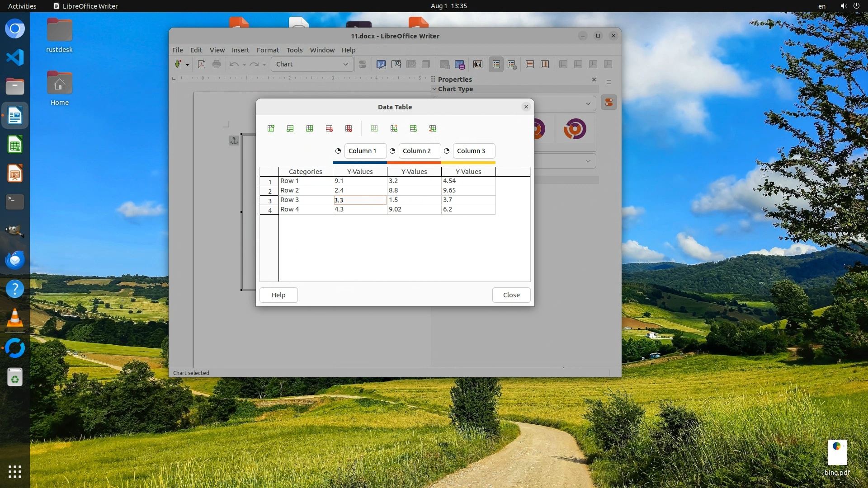Screen dimensions: 868x488
Task: Click the Insert Text Column icon
Action: coord(310,129)
